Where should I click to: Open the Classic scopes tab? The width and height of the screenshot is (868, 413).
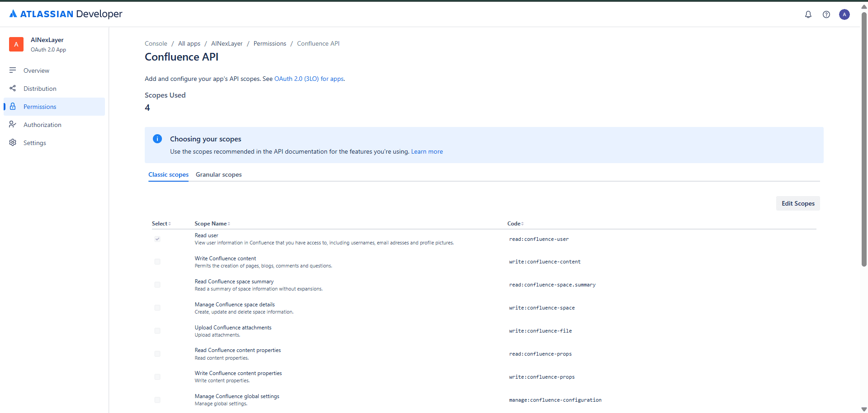(168, 174)
